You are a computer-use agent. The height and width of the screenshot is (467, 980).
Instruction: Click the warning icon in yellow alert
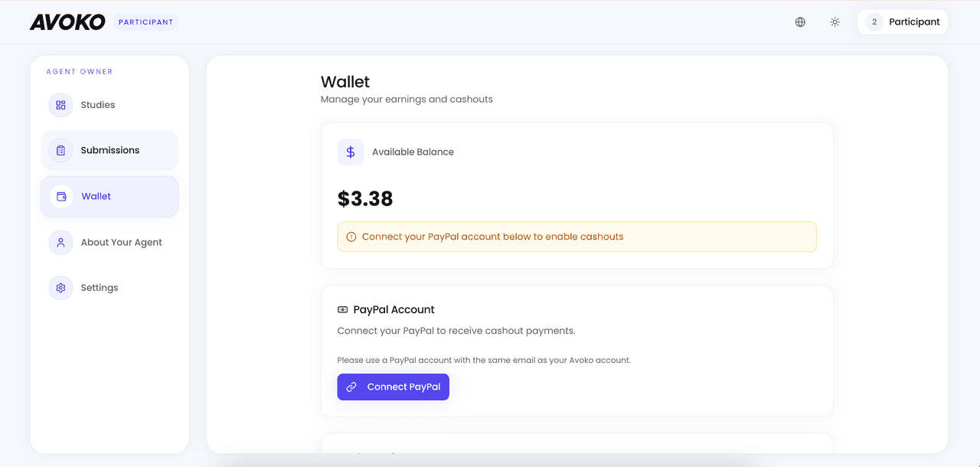tap(351, 237)
